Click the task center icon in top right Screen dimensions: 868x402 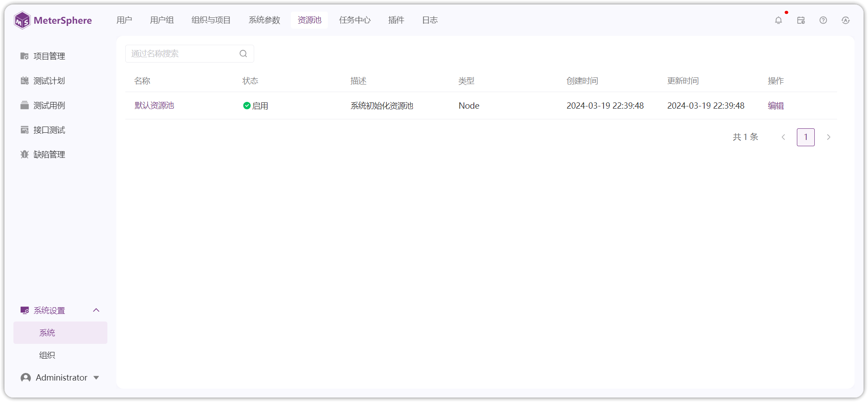(x=801, y=20)
